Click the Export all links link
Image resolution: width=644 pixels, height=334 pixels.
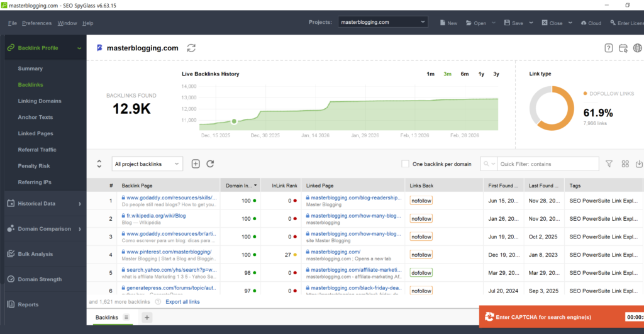coord(182,302)
